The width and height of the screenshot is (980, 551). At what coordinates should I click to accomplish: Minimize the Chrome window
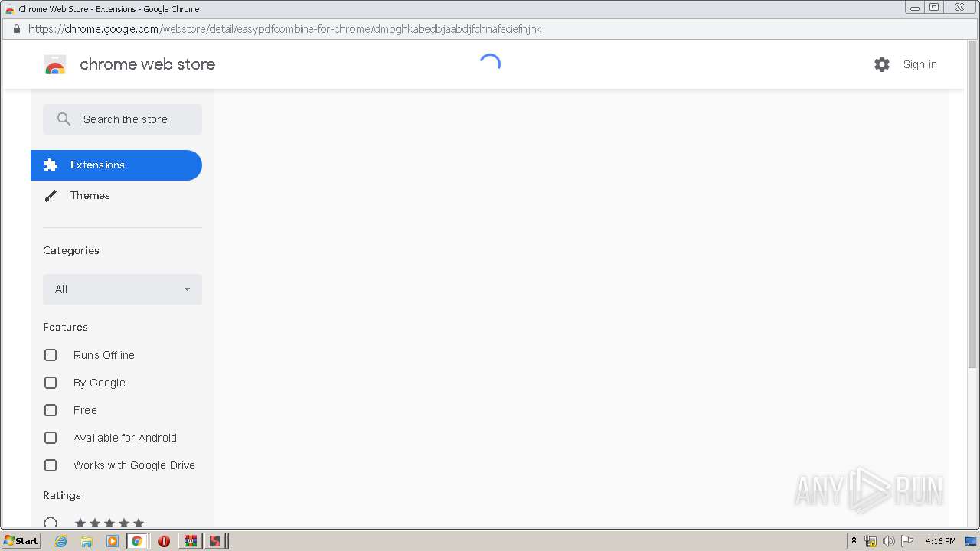click(x=915, y=8)
